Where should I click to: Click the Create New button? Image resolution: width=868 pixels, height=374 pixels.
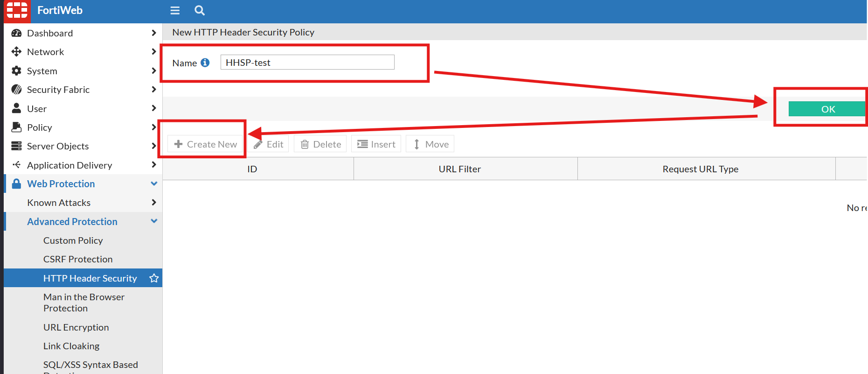point(205,144)
